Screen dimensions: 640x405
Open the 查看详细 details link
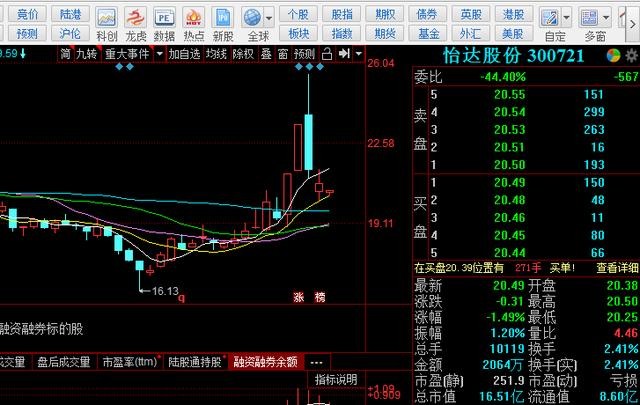click(x=617, y=268)
